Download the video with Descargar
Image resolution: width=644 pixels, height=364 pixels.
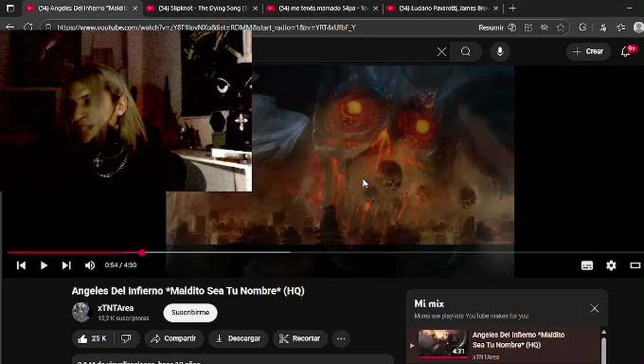tap(238, 339)
